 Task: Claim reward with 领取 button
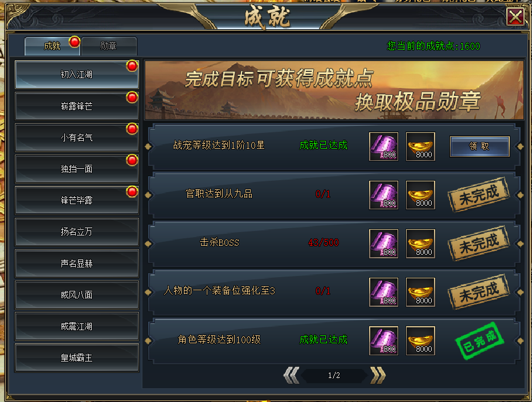480,147
